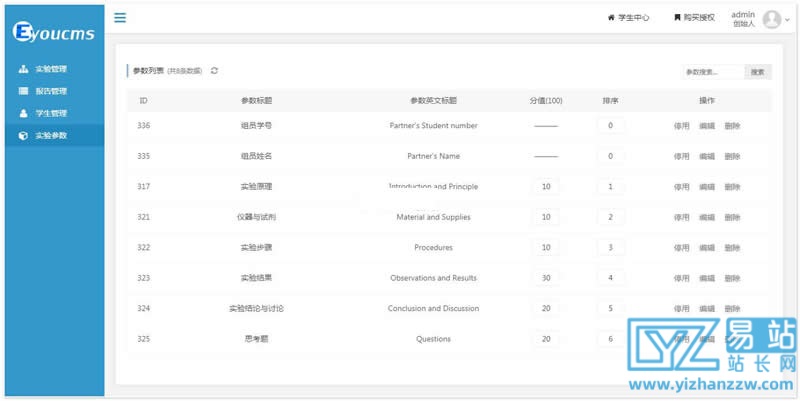Click the ID cell 325
This screenshot has width=800, height=401.
coord(143,339)
